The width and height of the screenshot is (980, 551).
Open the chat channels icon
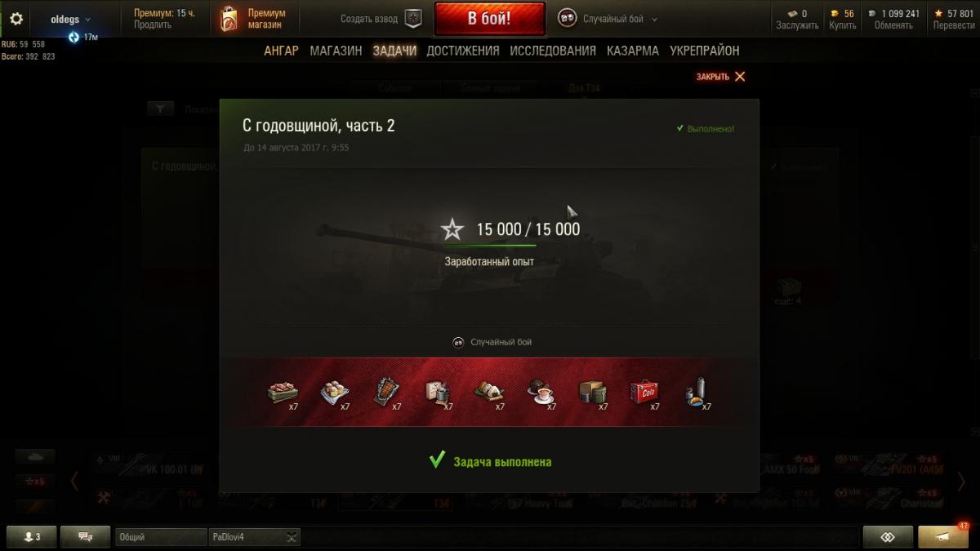85,536
